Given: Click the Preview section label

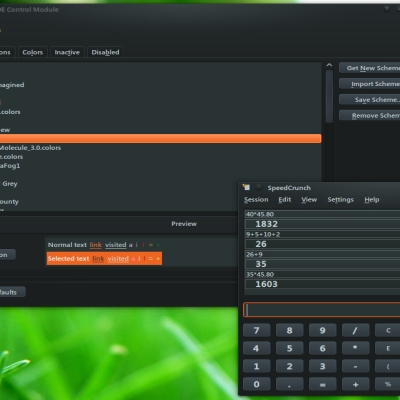Looking at the screenshot, I should (184, 224).
